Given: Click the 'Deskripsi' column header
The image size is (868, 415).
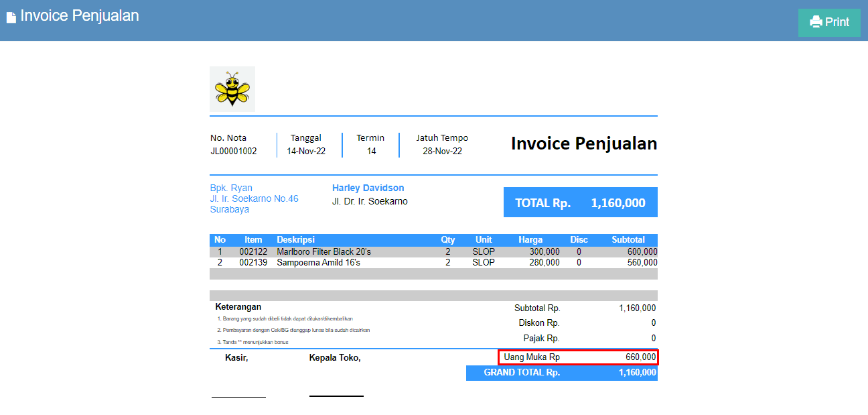Looking at the screenshot, I should tap(295, 239).
